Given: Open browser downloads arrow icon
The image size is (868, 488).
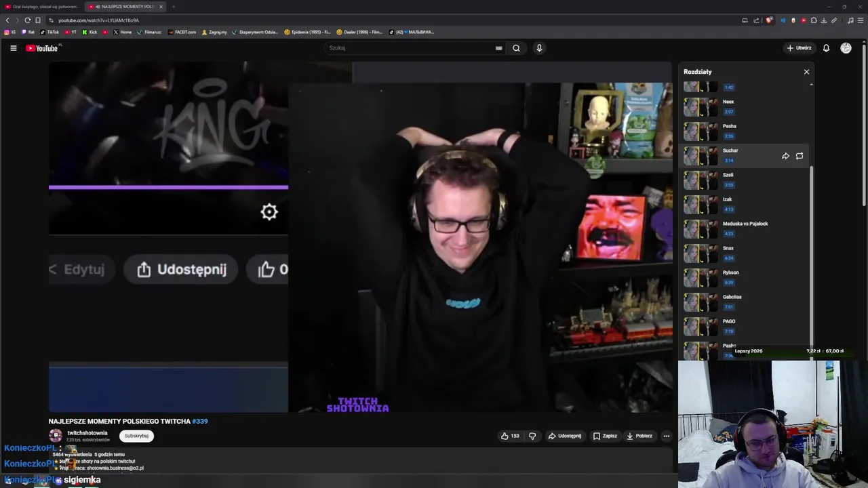Looking at the screenshot, I should pyautogui.click(x=824, y=20).
